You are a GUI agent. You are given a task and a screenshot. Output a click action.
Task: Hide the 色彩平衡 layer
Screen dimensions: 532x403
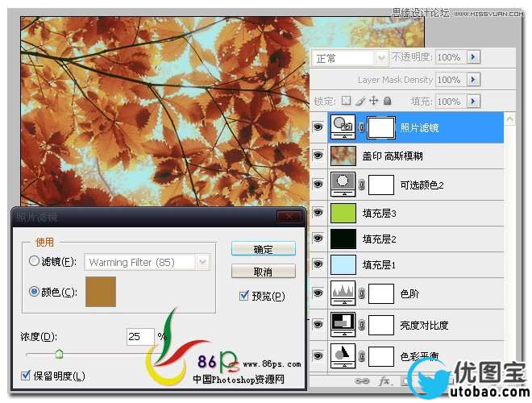tap(318, 355)
